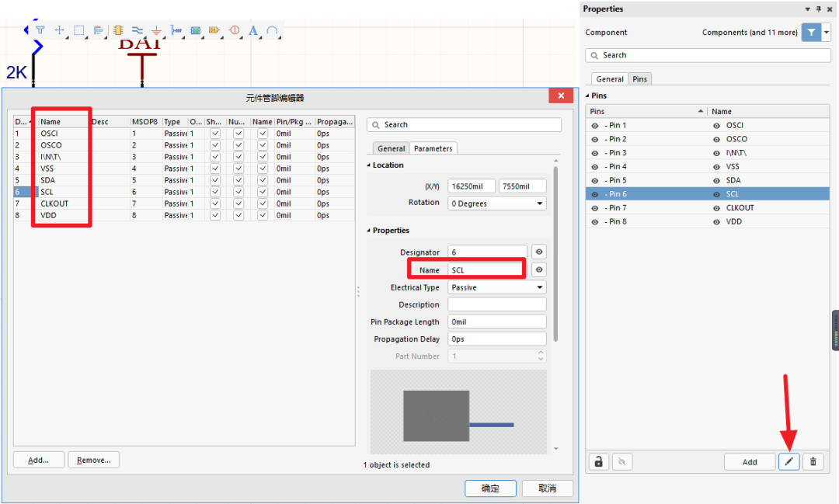The image size is (839, 504).
Task: Switch to General tab in pin editor
Action: tap(391, 148)
